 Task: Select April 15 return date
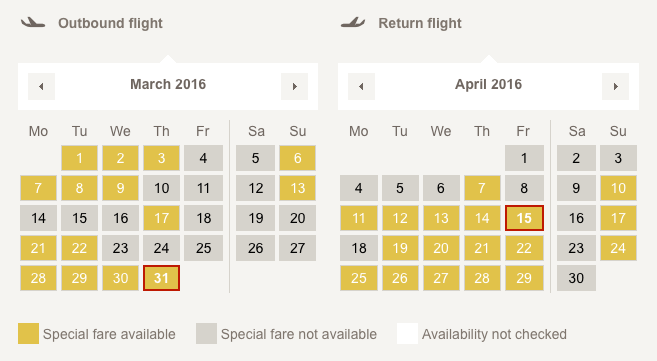(524, 218)
